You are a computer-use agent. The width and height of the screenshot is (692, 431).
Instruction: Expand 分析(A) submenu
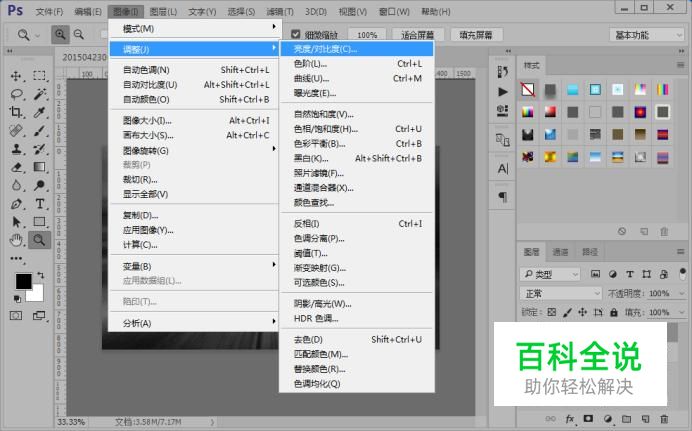[x=193, y=323]
